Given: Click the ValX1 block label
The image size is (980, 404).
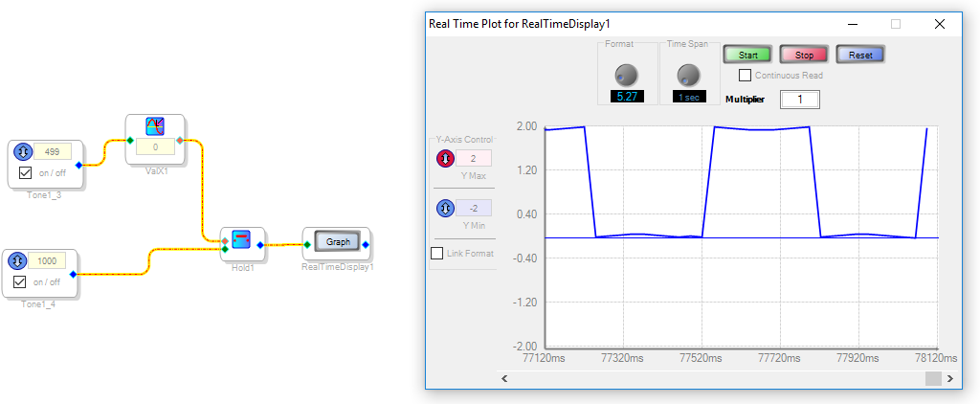Looking at the screenshot, I should pyautogui.click(x=155, y=170).
